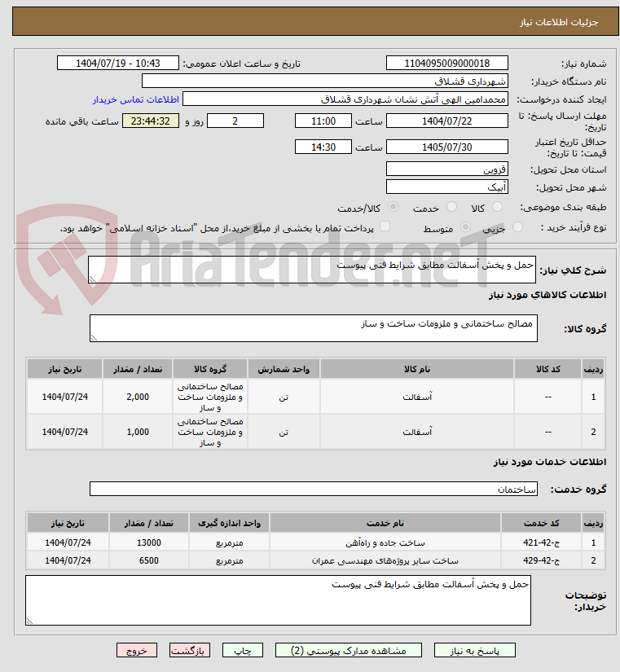The height and width of the screenshot is (672, 620).
Task: Click the 'توضیحات خریدار' textarea
Action: [278, 600]
